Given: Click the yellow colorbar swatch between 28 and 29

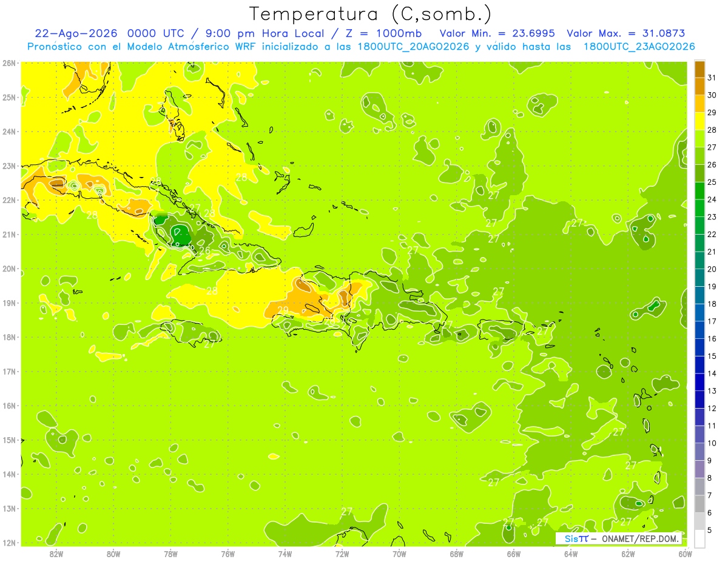Looking at the screenshot, I should [699, 121].
